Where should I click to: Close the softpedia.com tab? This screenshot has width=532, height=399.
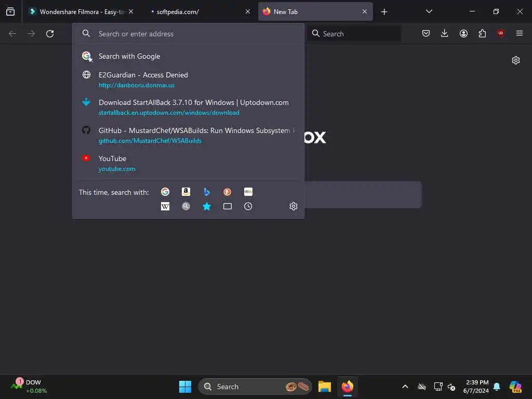[x=248, y=11]
